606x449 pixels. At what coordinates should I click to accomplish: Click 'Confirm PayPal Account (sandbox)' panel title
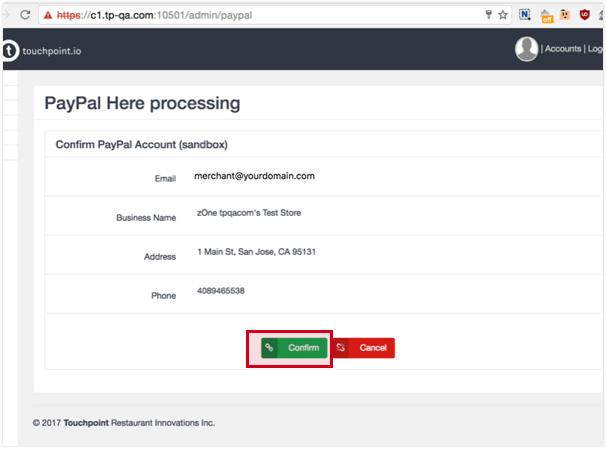click(x=141, y=145)
